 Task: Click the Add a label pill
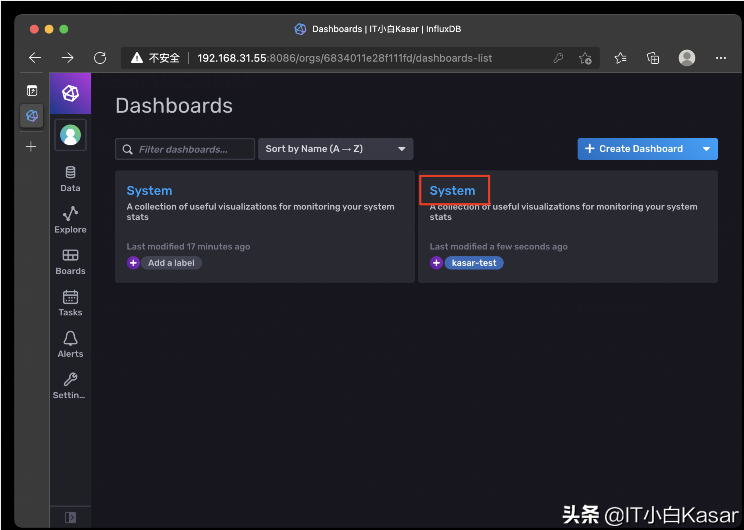pos(171,263)
